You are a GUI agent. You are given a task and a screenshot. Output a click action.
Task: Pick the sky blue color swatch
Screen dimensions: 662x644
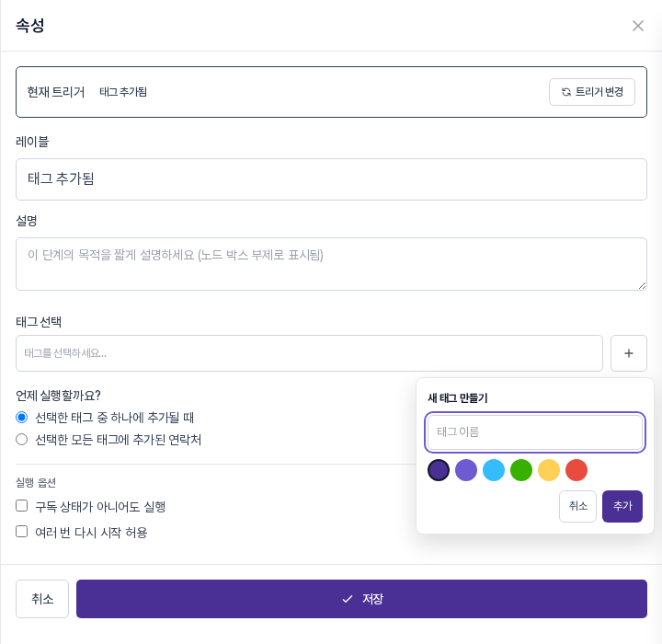494,470
